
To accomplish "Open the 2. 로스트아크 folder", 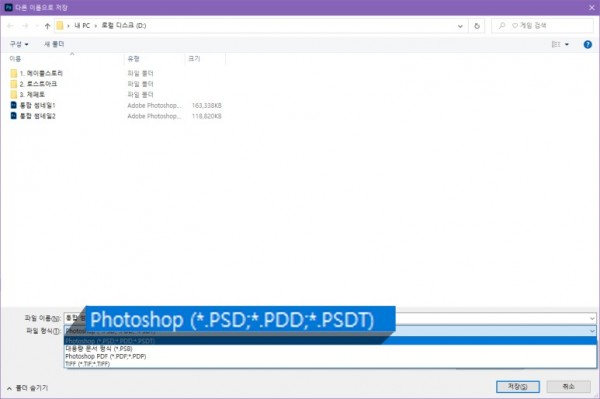I will click(x=38, y=84).
